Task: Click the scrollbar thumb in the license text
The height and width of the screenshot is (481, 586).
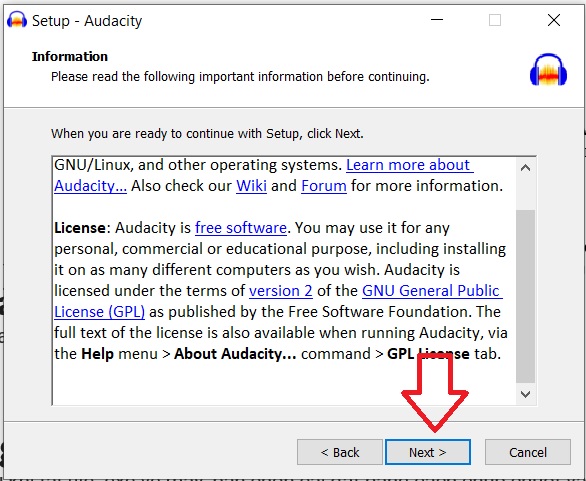Action: pyautogui.click(x=525, y=296)
